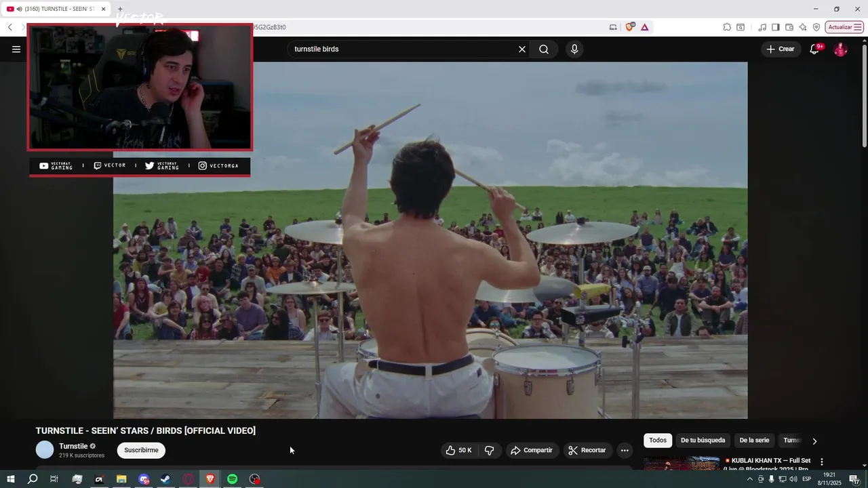The image size is (868, 488).
Task: Open the Brave Wallet icon
Action: tap(789, 27)
